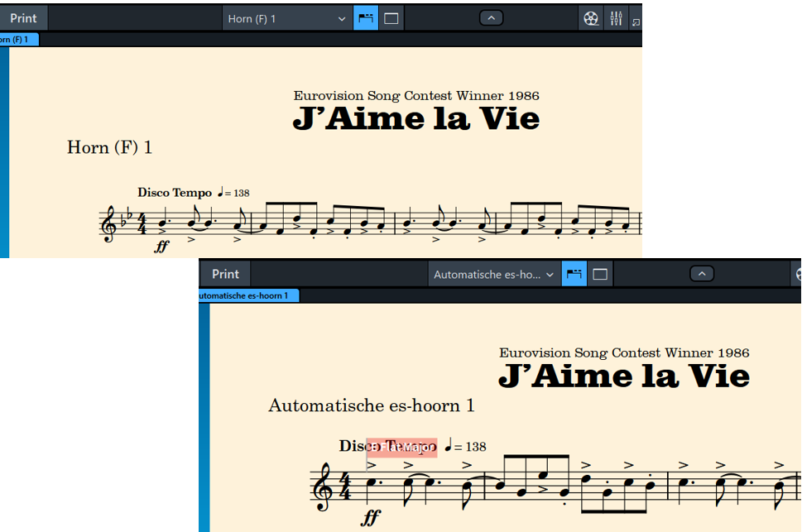802x532 pixels.
Task: Open Print mode in the es-hoorn window
Action: click(226, 274)
